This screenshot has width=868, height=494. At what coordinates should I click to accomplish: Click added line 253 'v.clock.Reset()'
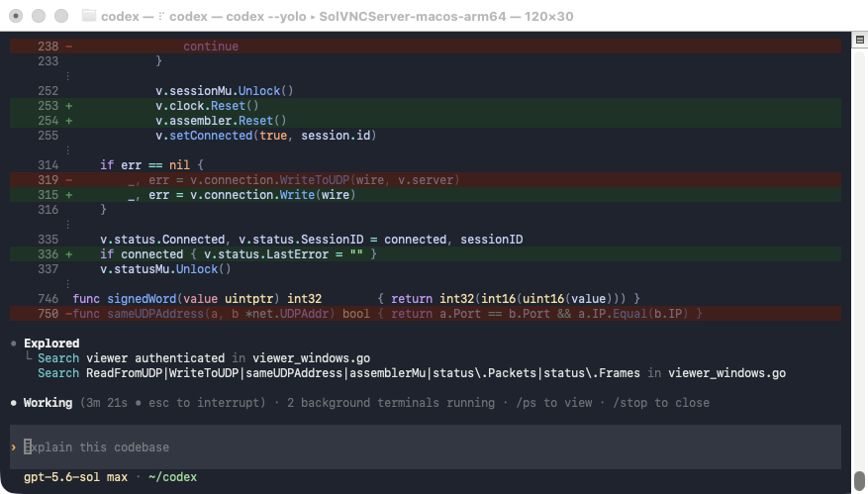[426, 106]
